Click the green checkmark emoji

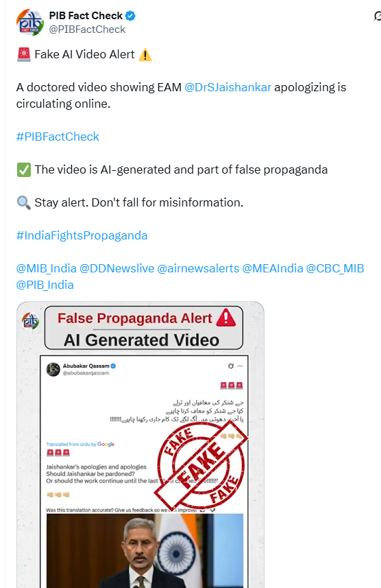(x=23, y=170)
